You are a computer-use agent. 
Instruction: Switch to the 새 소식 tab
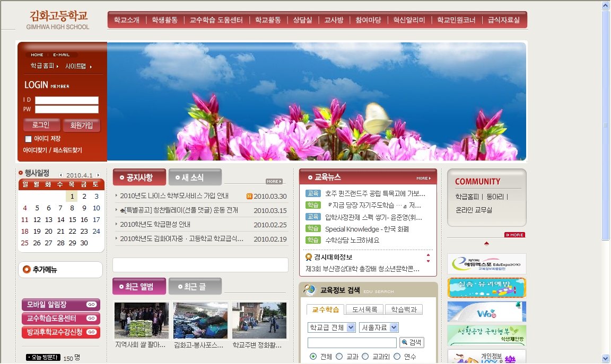195,177
